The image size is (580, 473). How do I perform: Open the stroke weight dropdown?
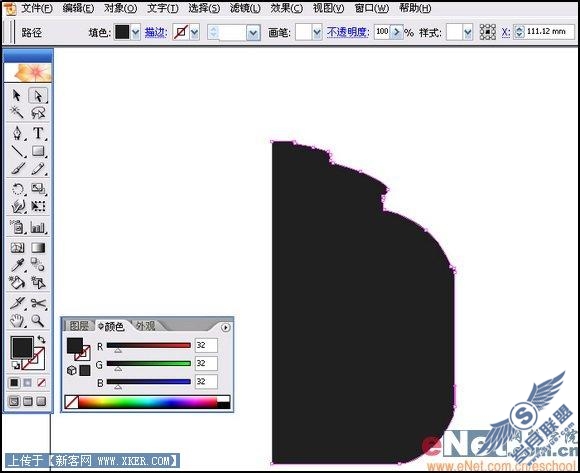coord(253,33)
